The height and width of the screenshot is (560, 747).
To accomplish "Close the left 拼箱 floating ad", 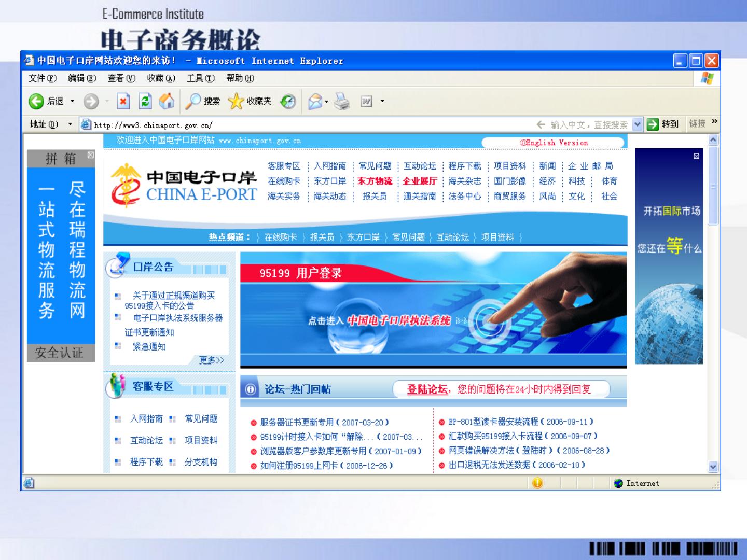I will [x=91, y=155].
